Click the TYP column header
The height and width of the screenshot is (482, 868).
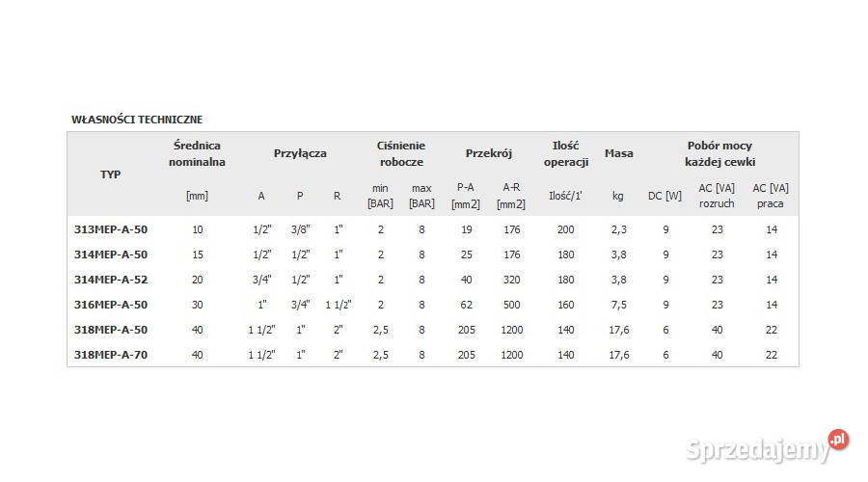pos(110,174)
